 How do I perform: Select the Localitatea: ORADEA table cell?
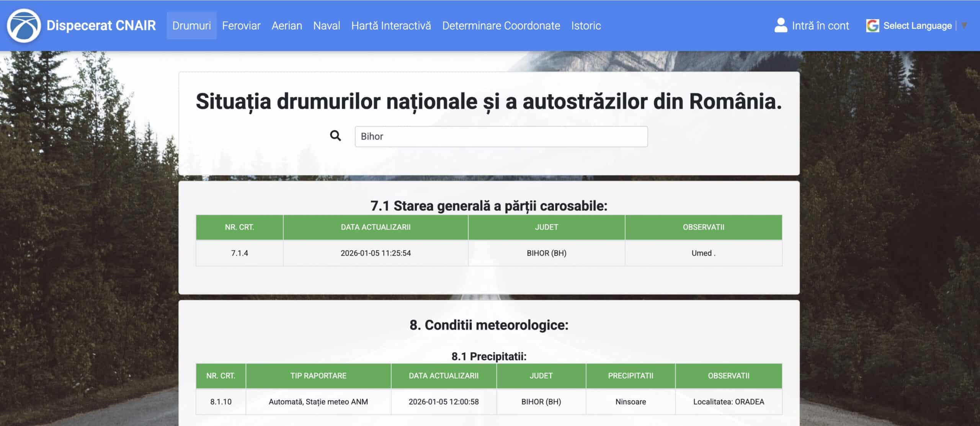click(728, 402)
